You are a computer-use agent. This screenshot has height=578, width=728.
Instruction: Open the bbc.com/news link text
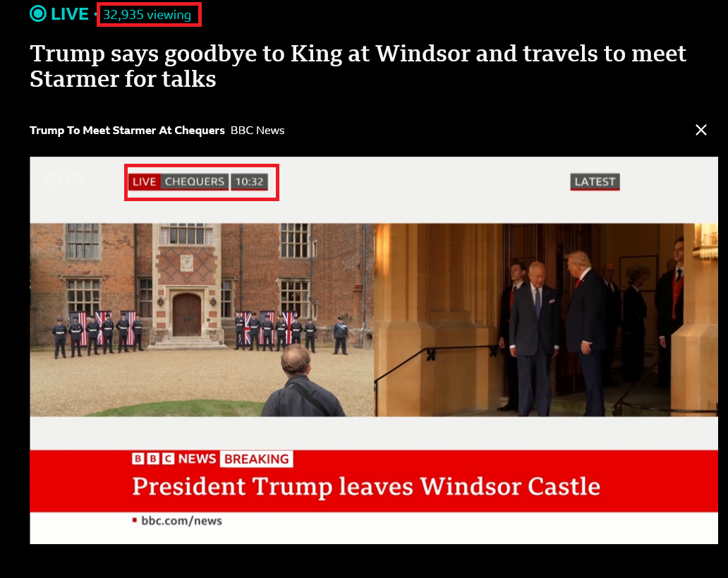[181, 521]
